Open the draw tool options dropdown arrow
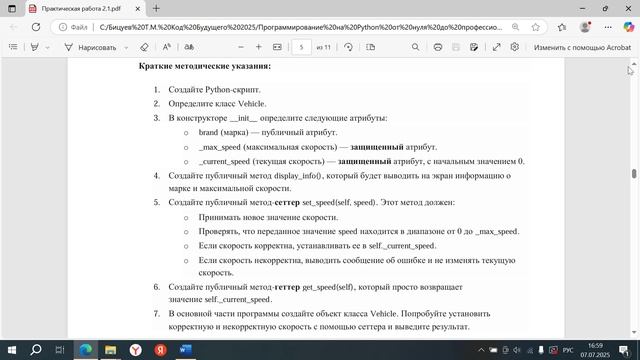 click(126, 47)
